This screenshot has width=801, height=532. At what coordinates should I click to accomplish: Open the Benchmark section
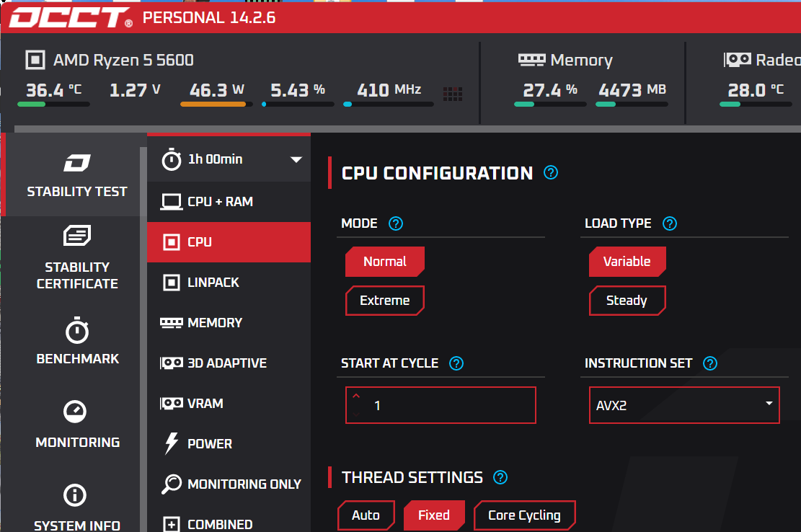click(76, 341)
